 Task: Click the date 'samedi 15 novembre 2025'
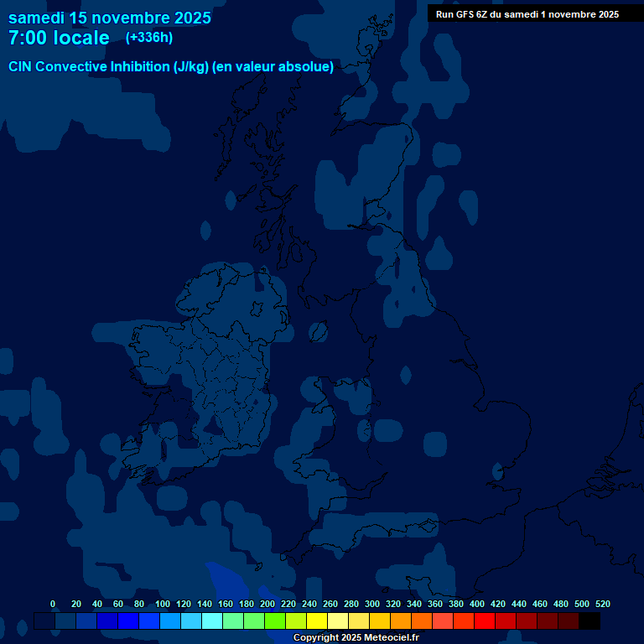pyautogui.click(x=110, y=18)
